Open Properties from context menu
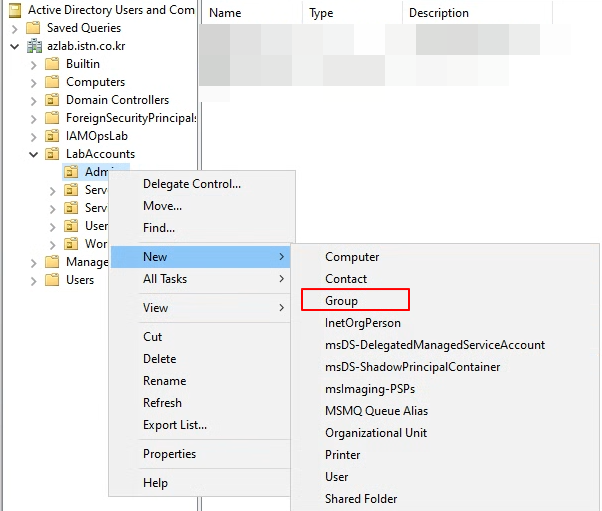The height and width of the screenshot is (511, 602). pyautogui.click(x=200, y=454)
